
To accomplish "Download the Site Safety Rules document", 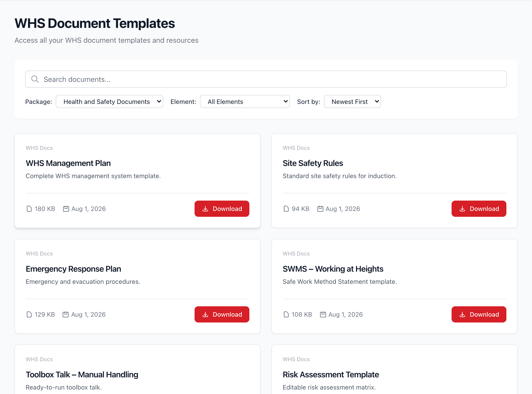I will point(479,209).
